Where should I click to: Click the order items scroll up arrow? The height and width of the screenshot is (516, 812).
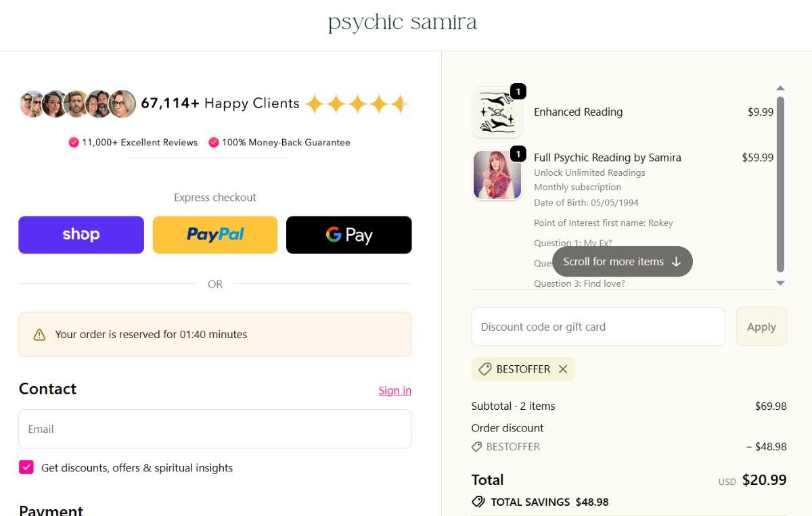pos(780,88)
